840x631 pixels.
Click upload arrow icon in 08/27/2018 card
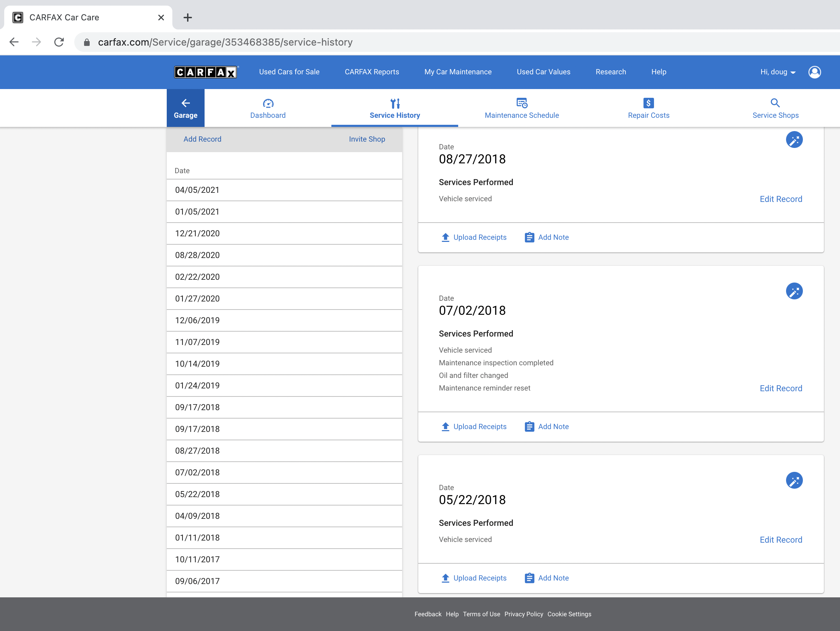click(446, 237)
